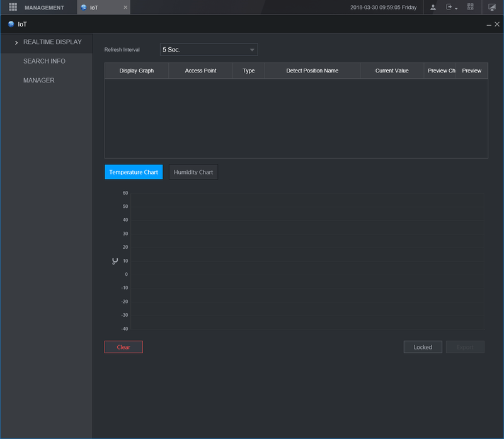The image size is (504, 439).
Task: Minimize the IoT panel
Action: (x=489, y=25)
